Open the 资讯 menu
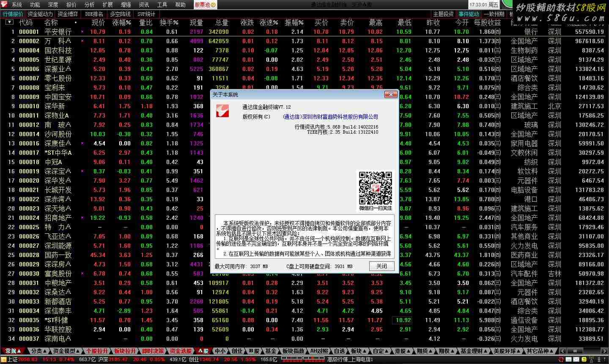The image size is (609, 364). (144, 5)
